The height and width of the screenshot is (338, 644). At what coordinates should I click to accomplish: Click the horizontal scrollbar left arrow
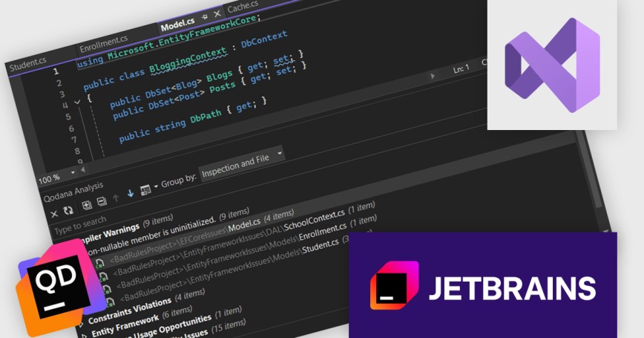pos(83,169)
